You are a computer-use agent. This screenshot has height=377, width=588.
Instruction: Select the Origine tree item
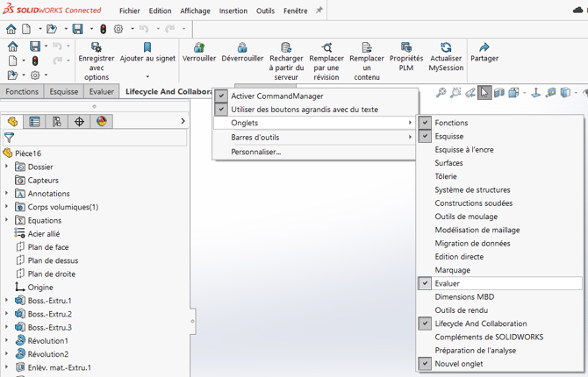[40, 287]
